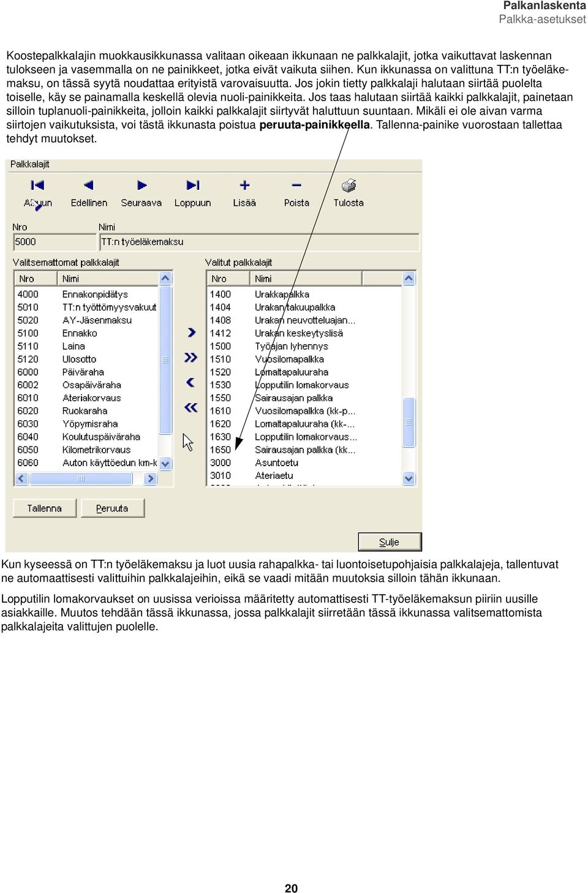
Task: Select row 6060 Auton käyttöedun km-k
Action: point(86,462)
